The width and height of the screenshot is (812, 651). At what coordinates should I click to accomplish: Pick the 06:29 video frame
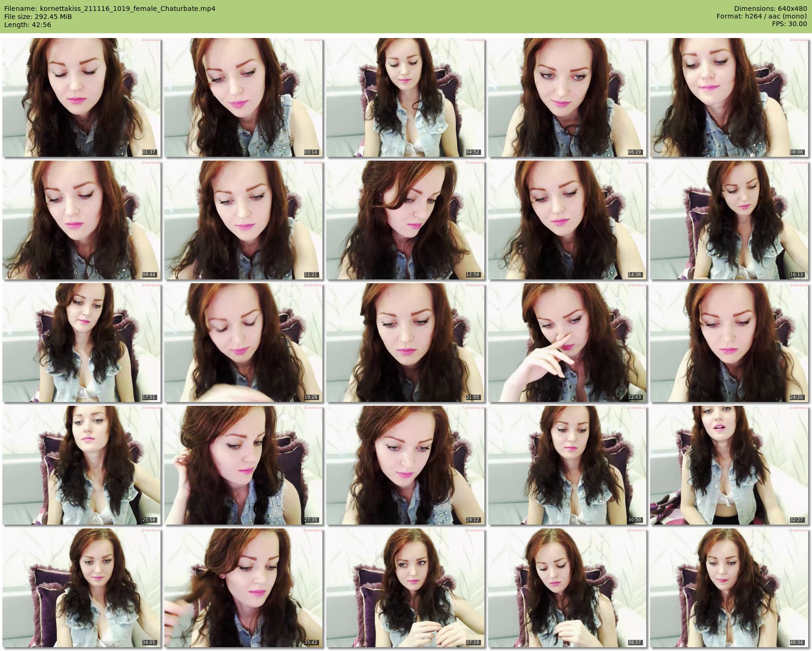click(x=567, y=97)
